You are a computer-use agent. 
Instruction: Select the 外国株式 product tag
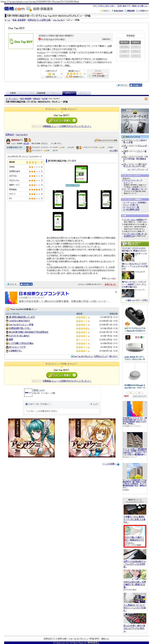coord(136,43)
